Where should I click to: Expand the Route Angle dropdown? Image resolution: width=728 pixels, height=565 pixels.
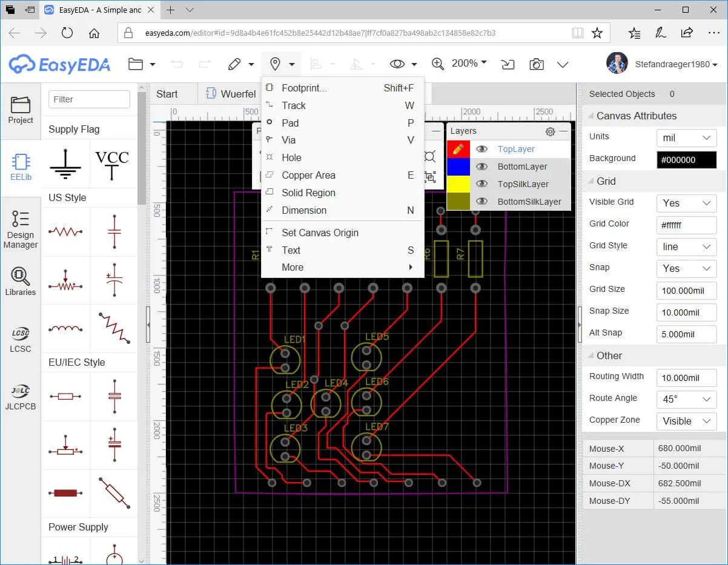click(686, 399)
